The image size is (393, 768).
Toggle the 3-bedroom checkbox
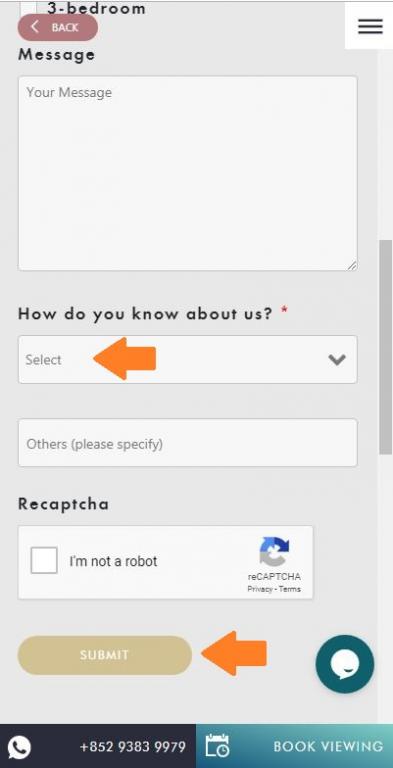(x=27, y=9)
